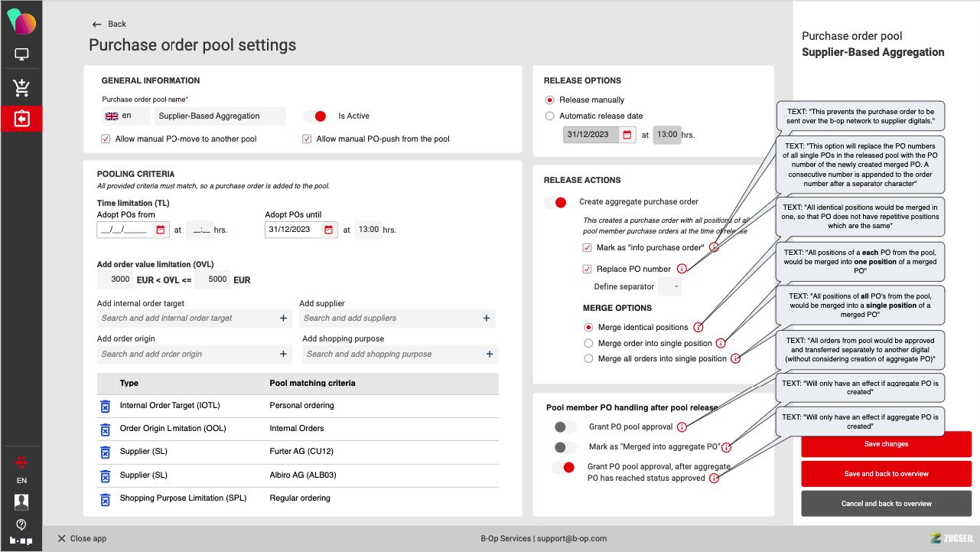Click the Purchase order pool name field
Viewport: 980px width, 552px height.
220,116
